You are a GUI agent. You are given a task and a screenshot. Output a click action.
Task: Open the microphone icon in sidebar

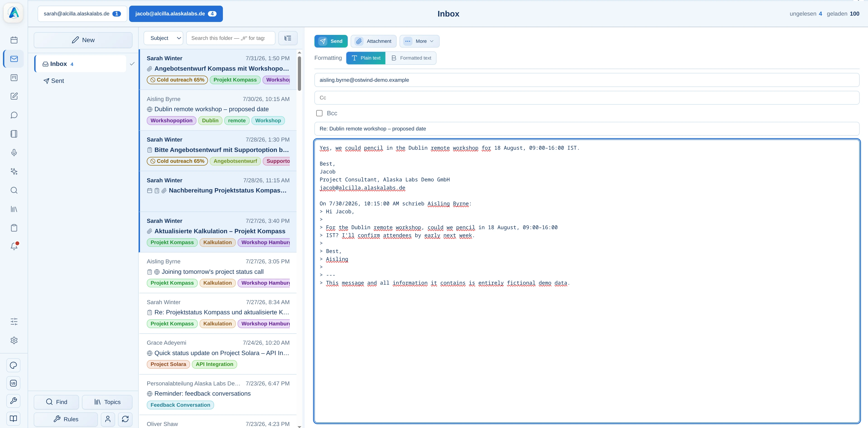click(x=14, y=153)
